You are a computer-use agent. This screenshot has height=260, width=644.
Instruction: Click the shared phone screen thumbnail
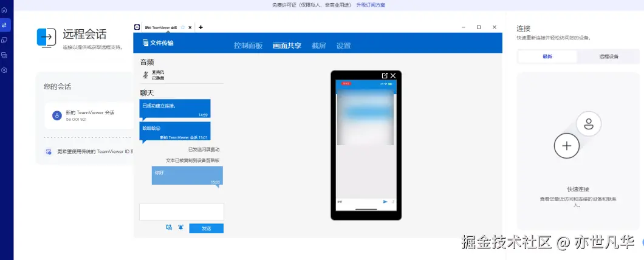click(x=366, y=145)
